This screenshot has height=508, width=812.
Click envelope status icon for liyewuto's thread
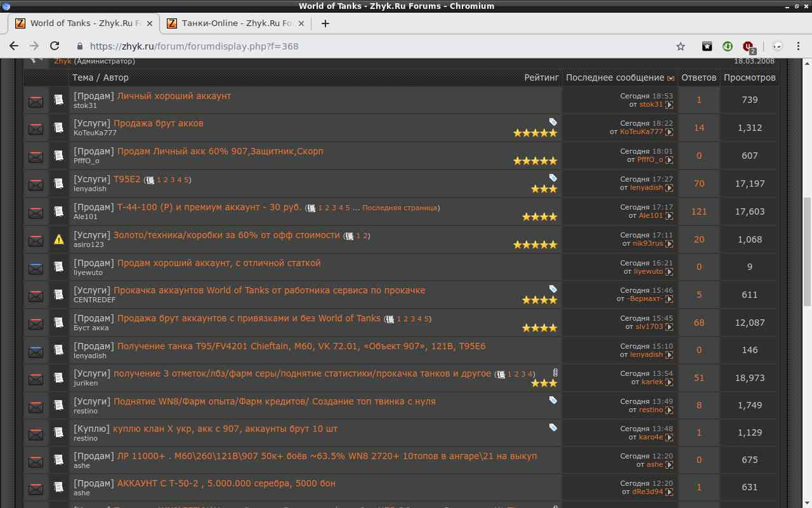36,267
